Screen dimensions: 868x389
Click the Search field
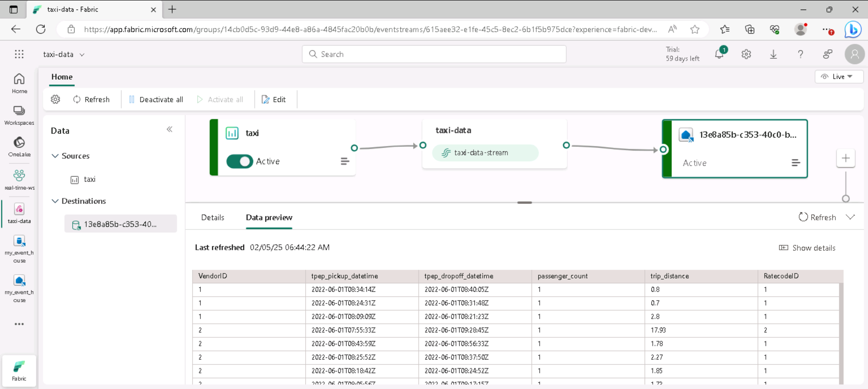(x=434, y=54)
